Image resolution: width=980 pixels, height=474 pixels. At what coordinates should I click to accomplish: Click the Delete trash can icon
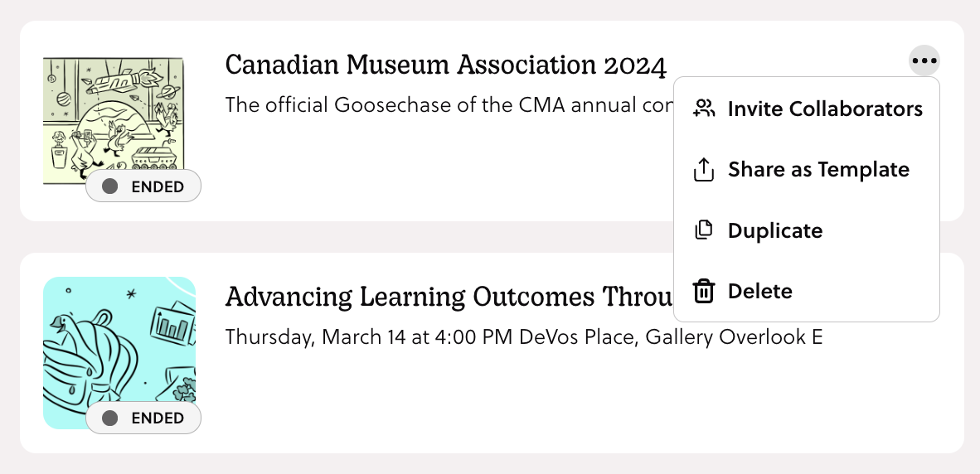point(703,292)
